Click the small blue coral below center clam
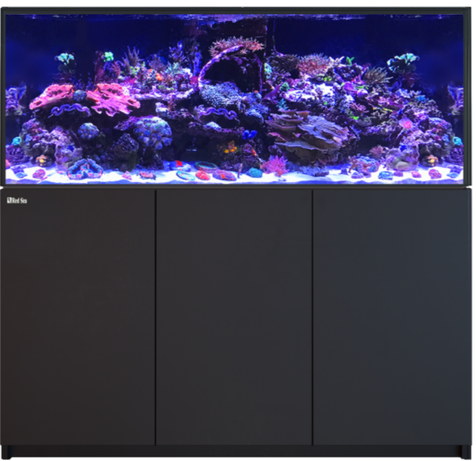 [250, 134]
